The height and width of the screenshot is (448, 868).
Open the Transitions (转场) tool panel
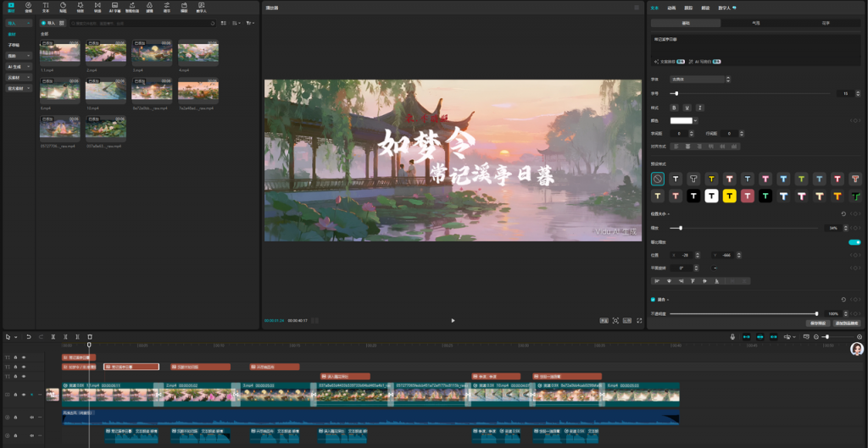[97, 9]
